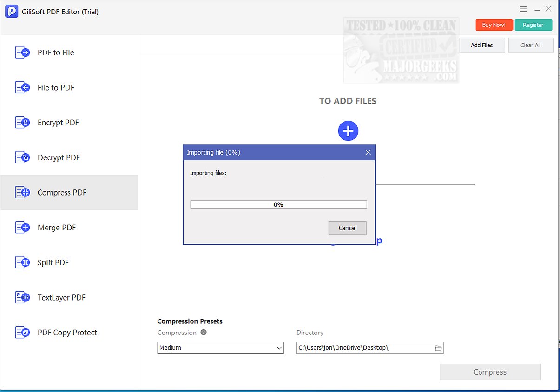
Task: Click the Importing file (0%) dialog title
Action: (213, 152)
